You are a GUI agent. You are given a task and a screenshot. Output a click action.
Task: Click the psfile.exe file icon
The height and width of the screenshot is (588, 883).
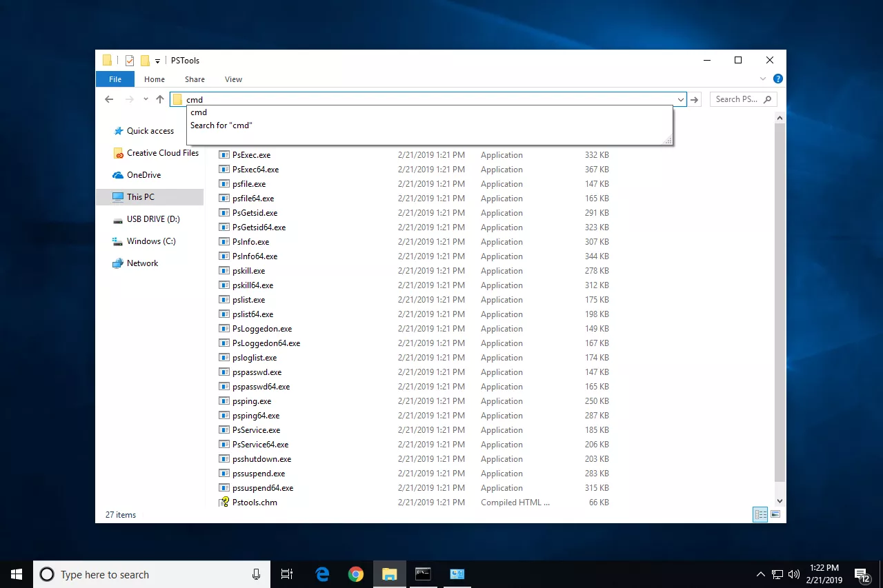(x=224, y=184)
